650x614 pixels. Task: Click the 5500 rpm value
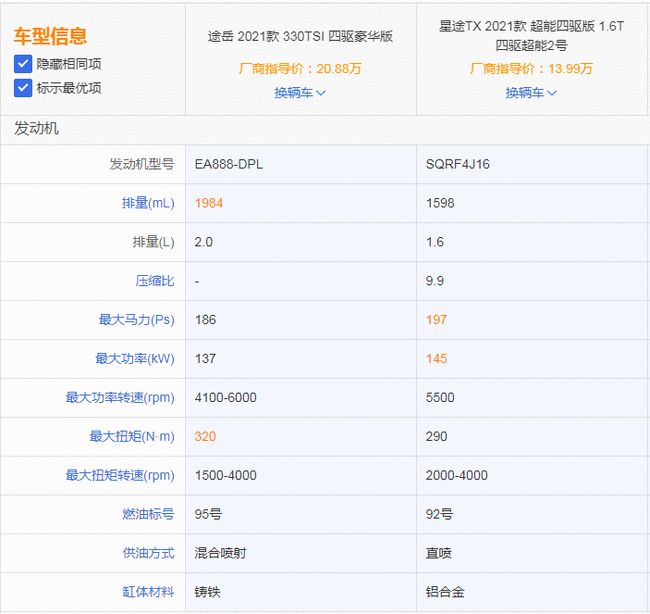[x=440, y=398]
